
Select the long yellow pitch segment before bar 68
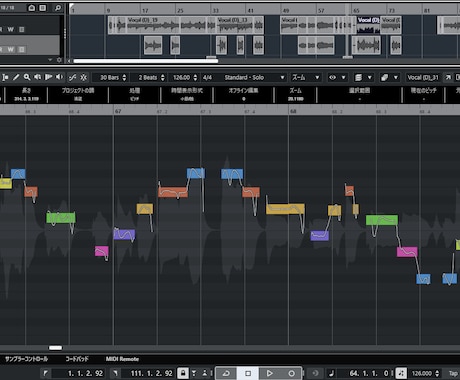point(285,209)
